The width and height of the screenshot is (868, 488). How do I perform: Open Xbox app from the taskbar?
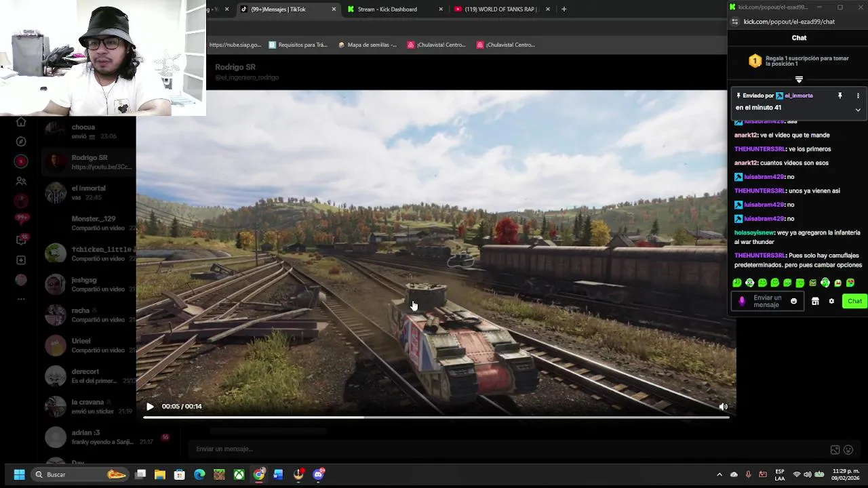tap(239, 474)
